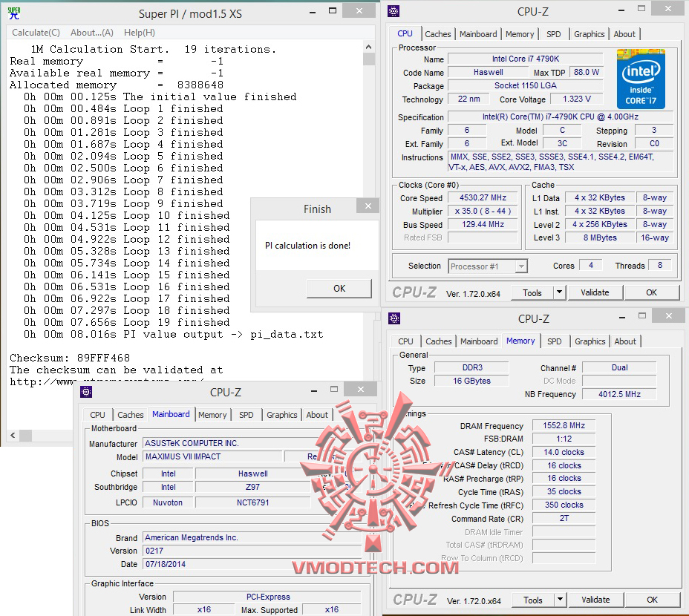
Task: Click OK in the Finish dialog
Action: pyautogui.click(x=339, y=289)
